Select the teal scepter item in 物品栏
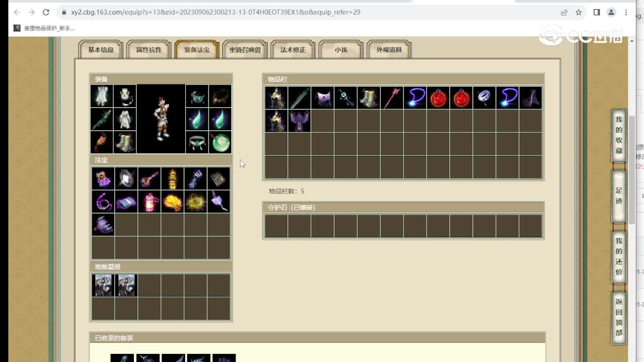Screen dimensions: 644x362 pyautogui.click(x=346, y=98)
